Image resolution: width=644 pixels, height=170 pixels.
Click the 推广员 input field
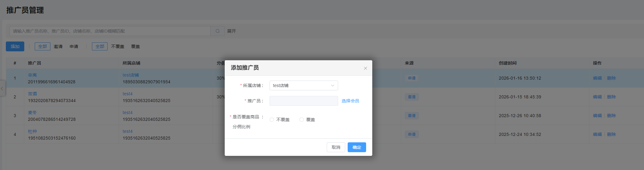304,101
